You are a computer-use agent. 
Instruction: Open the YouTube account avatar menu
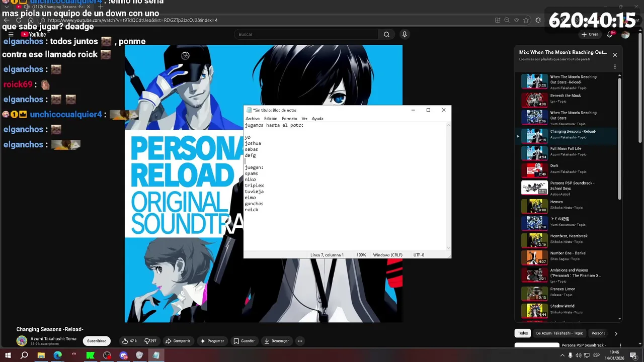625,34
